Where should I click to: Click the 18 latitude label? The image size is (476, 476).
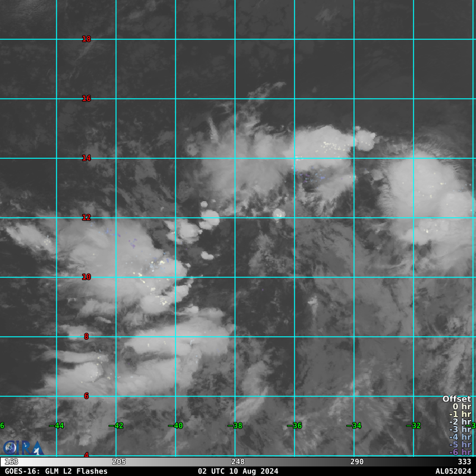pyautogui.click(x=86, y=39)
